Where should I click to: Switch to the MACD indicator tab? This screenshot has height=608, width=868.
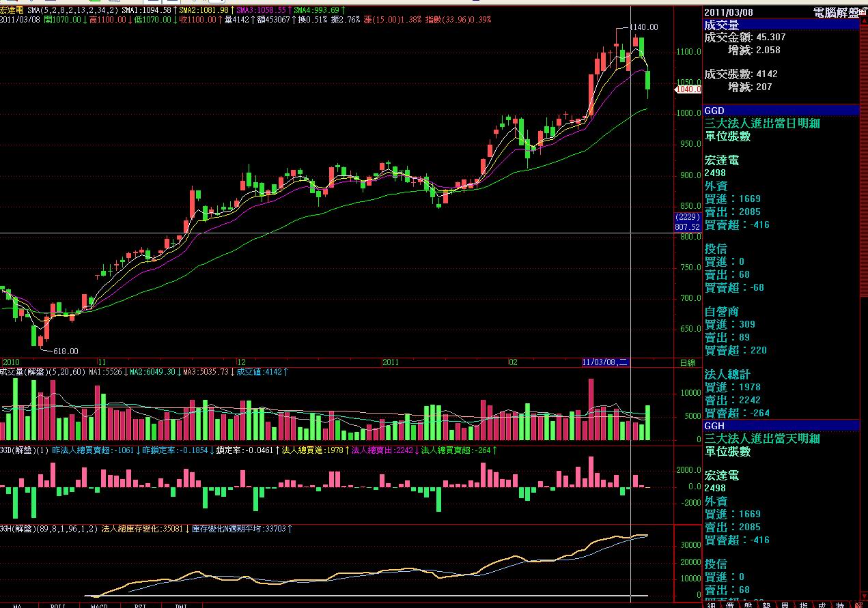[x=100, y=605]
